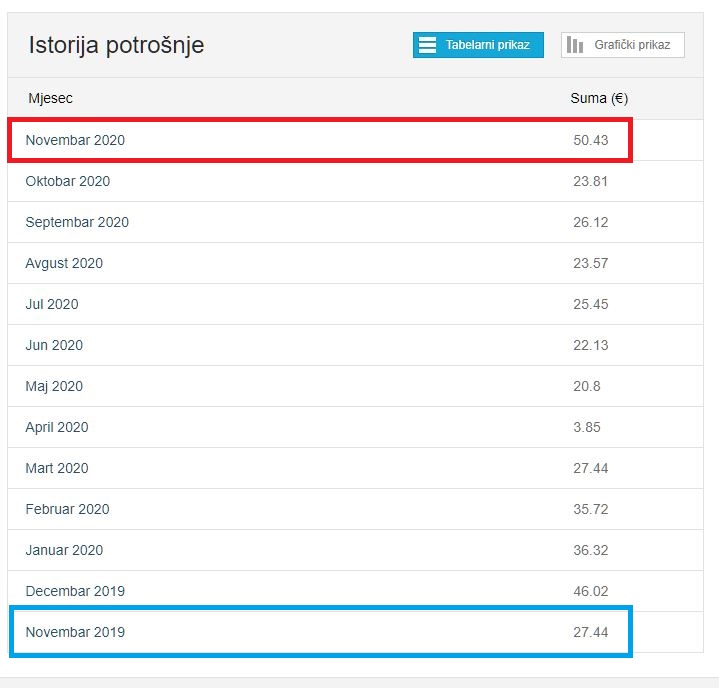Select the Oktobar 2020 row
Viewport: 719px width, 688px height.
pos(355,181)
